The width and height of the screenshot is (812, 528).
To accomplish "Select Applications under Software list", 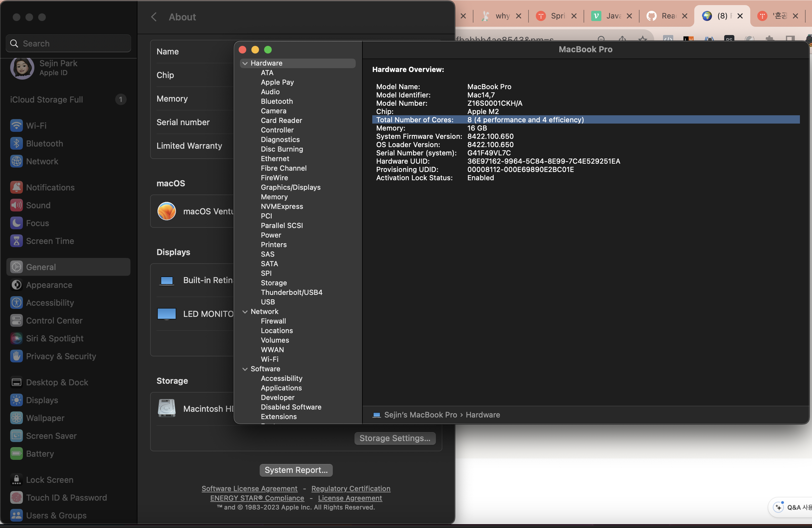I will tap(281, 388).
